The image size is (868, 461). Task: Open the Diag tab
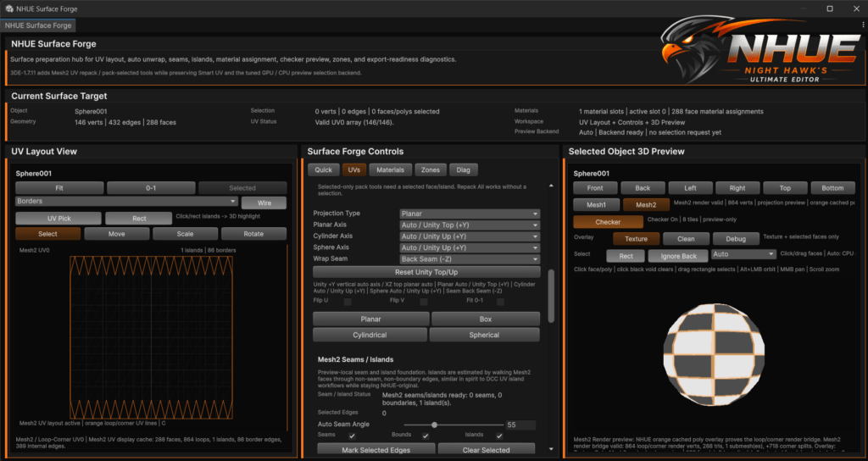(x=464, y=169)
